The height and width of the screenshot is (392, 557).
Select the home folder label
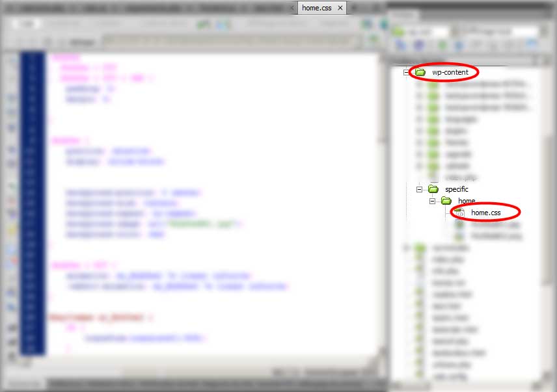(x=467, y=201)
